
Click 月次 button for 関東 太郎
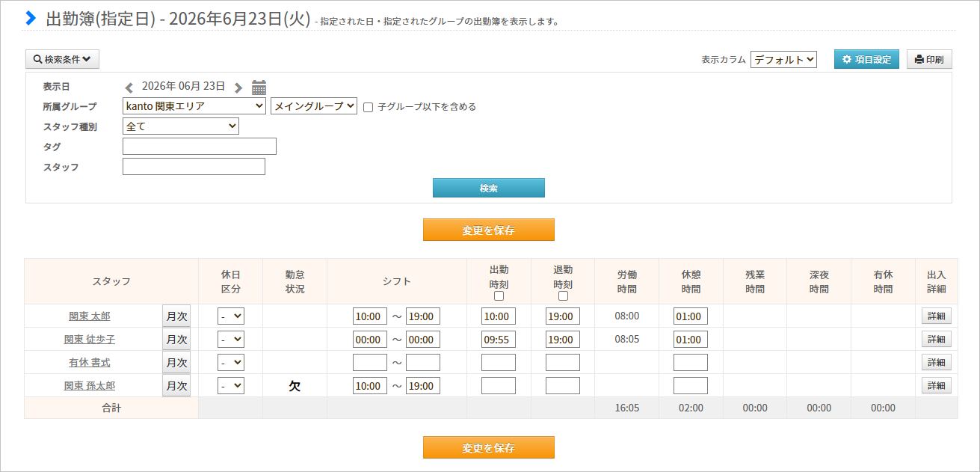point(176,316)
